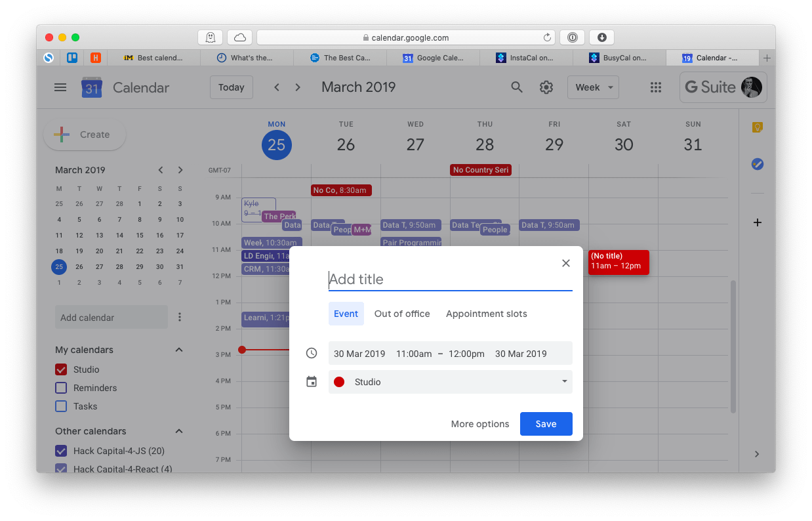Viewport: 812px width, 521px height.
Task: Open the main menu hamburger icon
Action: [x=60, y=87]
